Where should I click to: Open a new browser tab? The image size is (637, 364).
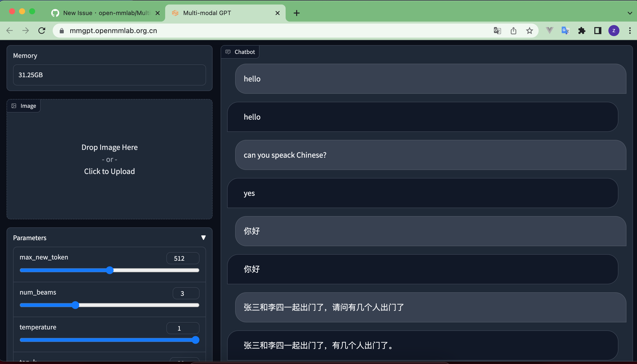(296, 13)
